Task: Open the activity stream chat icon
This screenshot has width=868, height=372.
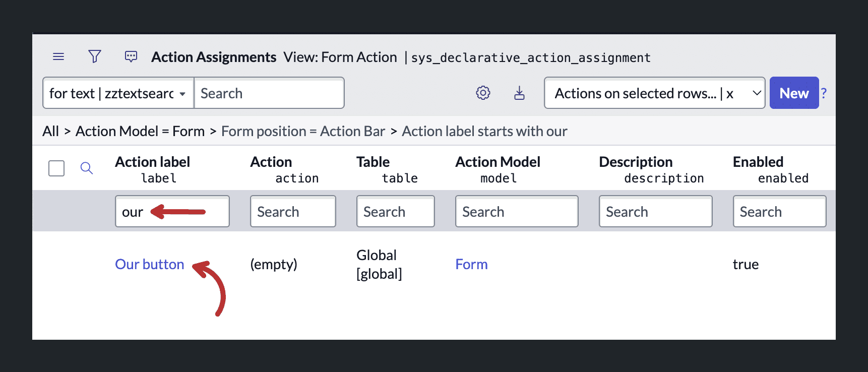Action: pyautogui.click(x=131, y=56)
